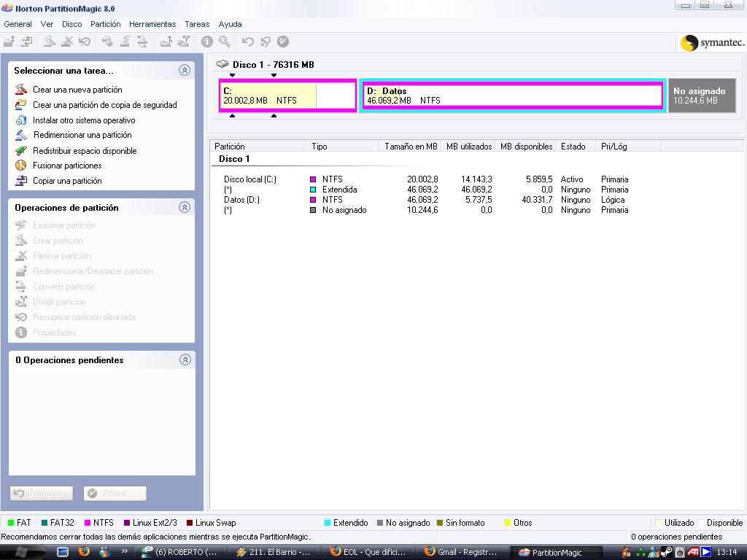Screen dimensions: 747x560
Task: Click the Redistribuir espacio disponible icon
Action: pos(21,151)
